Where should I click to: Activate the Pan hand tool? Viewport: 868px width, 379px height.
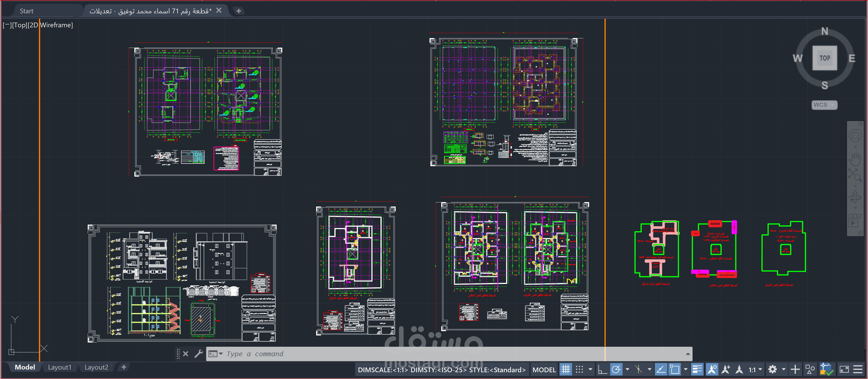point(855,159)
